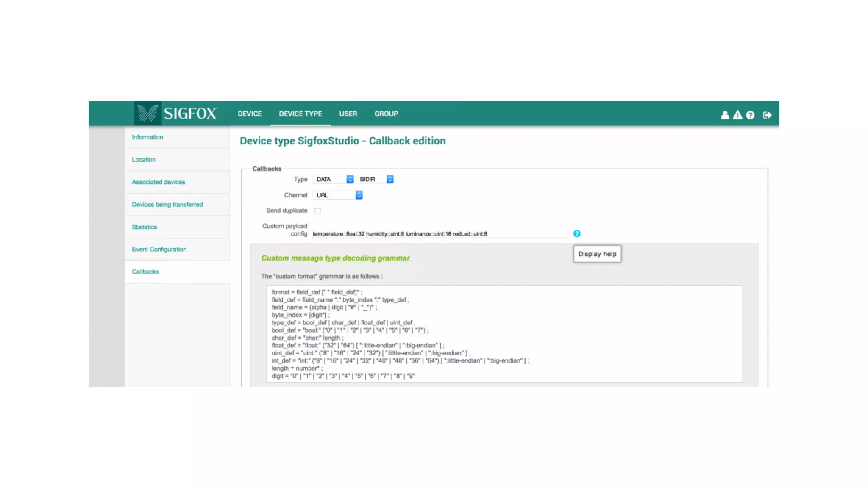
Task: Switch to the DEVICE tab
Action: pos(249,114)
